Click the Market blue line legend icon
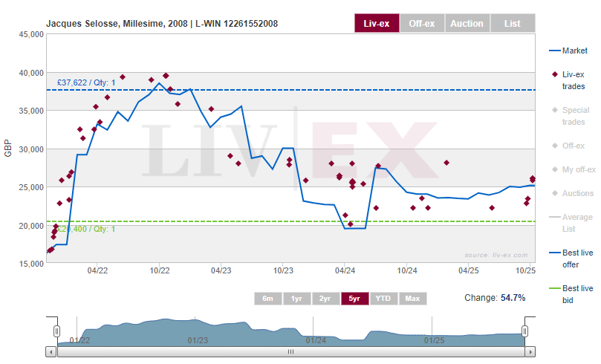Screen dimensions: 601x364 coord(554,51)
